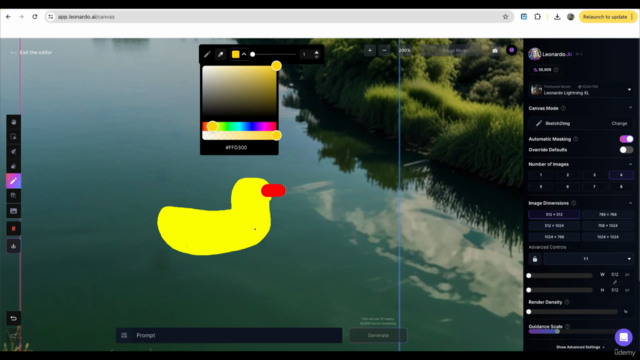Click the Generate button
640x360 pixels.
pyautogui.click(x=378, y=336)
